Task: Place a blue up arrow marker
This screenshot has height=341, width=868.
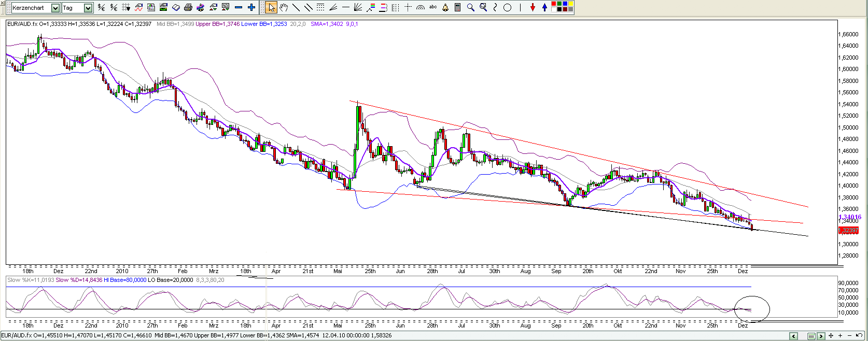Action: [x=544, y=7]
